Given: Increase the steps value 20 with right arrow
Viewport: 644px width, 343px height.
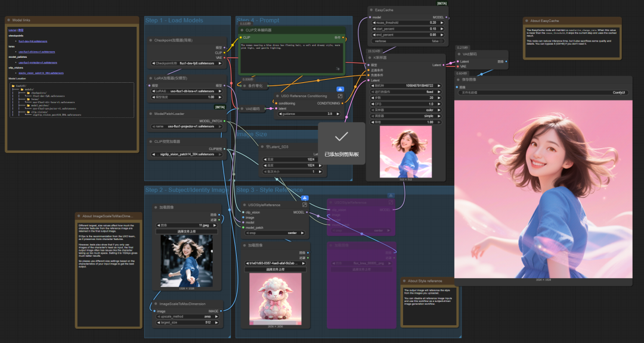Looking at the screenshot, I should [x=439, y=98].
